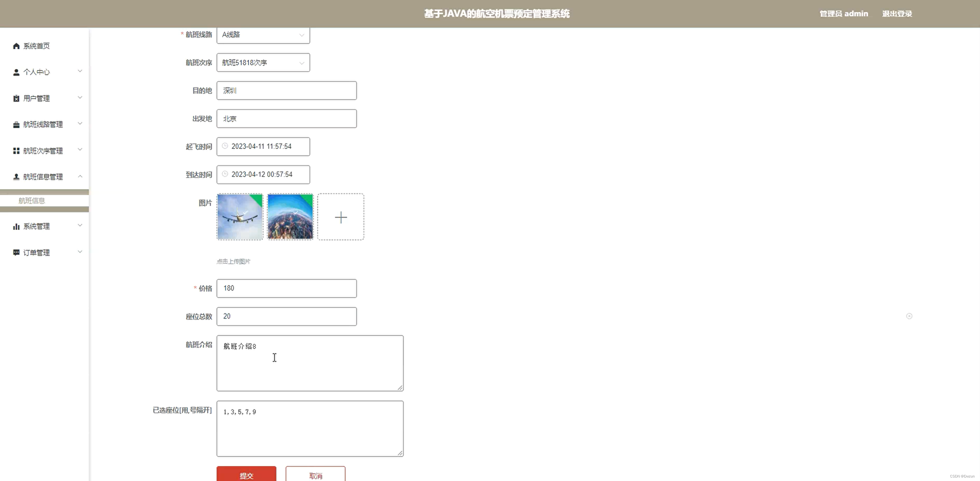Click the clipboard icon beside 用户管理
The height and width of the screenshot is (481, 980).
[16, 98]
